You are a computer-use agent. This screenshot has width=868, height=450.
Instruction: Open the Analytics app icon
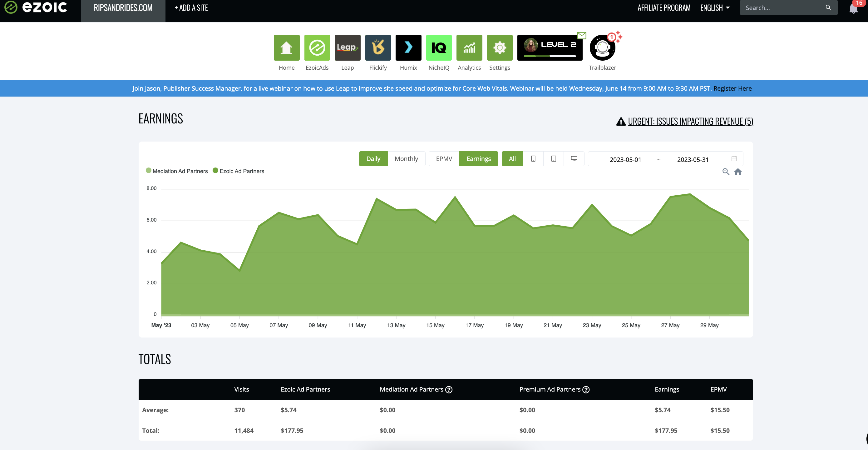pyautogui.click(x=469, y=47)
